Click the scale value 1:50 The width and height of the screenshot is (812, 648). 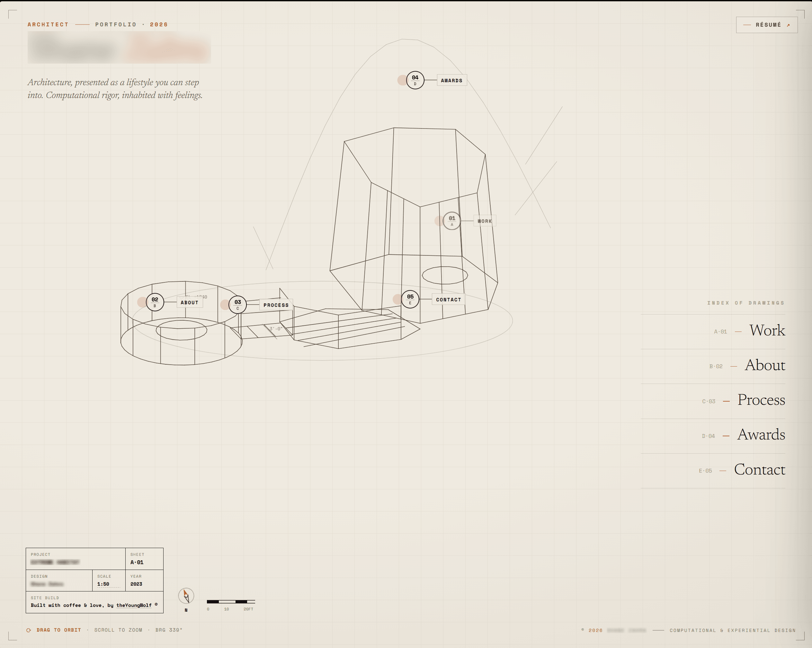point(103,584)
